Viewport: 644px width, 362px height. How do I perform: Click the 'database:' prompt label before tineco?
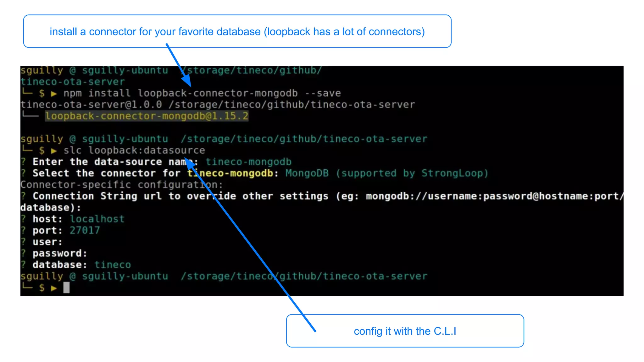[x=60, y=265]
